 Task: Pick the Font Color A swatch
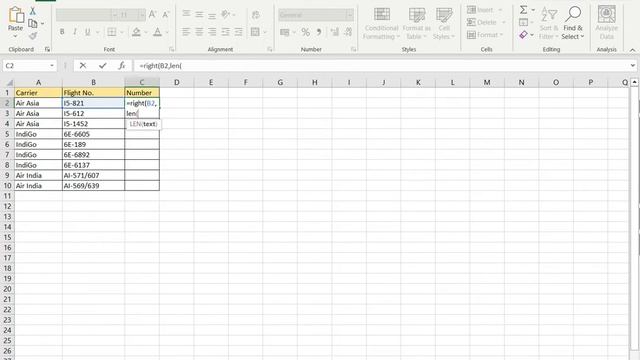point(158,32)
